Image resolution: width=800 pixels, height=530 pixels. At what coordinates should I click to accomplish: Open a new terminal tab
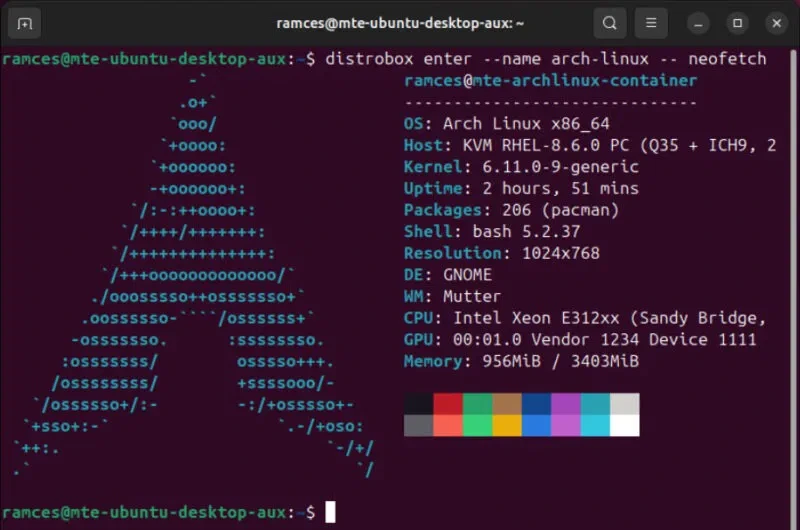(x=25, y=22)
